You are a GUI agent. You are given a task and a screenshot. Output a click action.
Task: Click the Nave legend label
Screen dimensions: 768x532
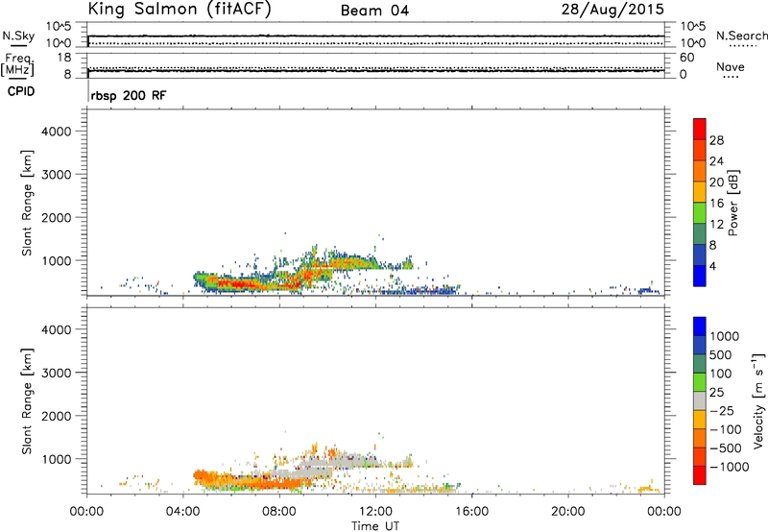pos(731,67)
